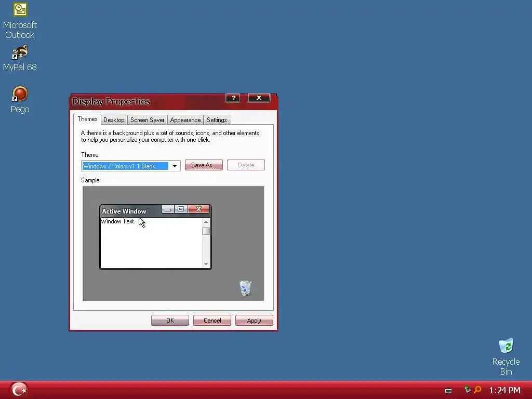Click the sample window close button

[x=199, y=209]
